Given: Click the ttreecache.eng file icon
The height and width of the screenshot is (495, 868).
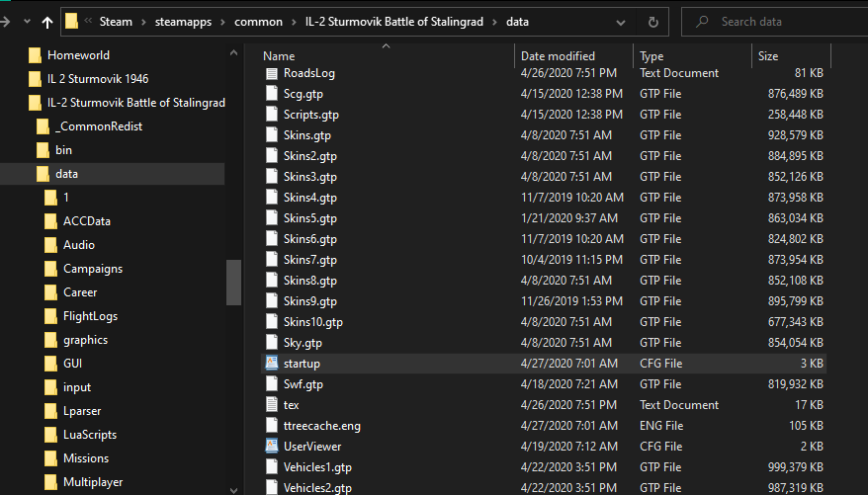Looking at the screenshot, I should [271, 425].
